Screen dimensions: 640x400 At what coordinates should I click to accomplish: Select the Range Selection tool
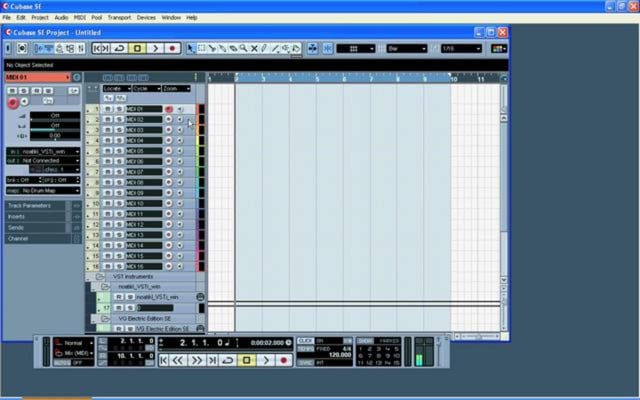(202, 49)
